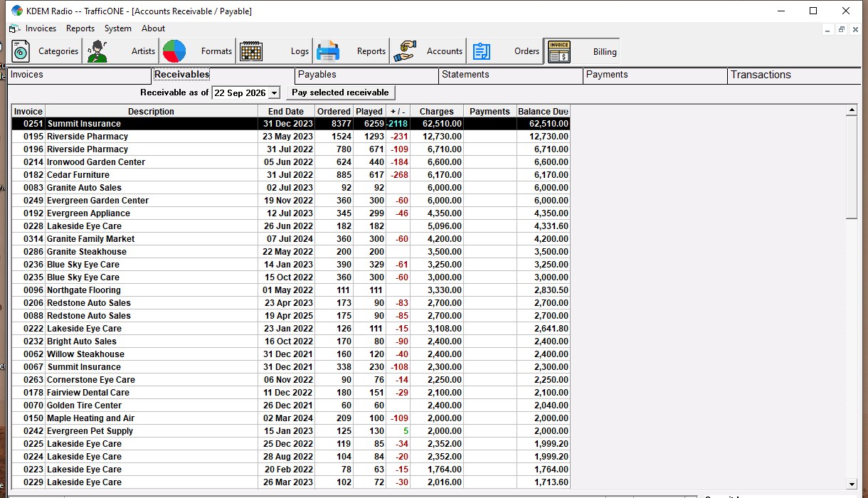868x498 pixels.
Task: Click the list scroll up arrow
Action: point(851,110)
